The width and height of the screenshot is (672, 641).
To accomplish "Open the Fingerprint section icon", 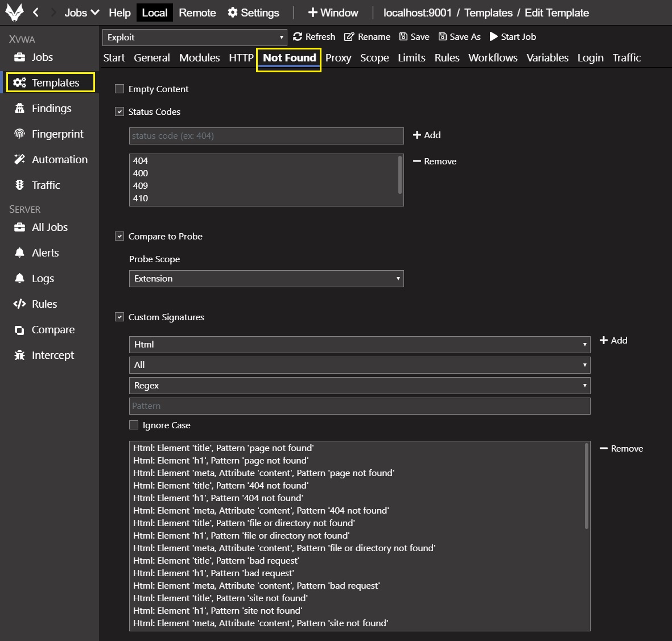I will coord(19,134).
